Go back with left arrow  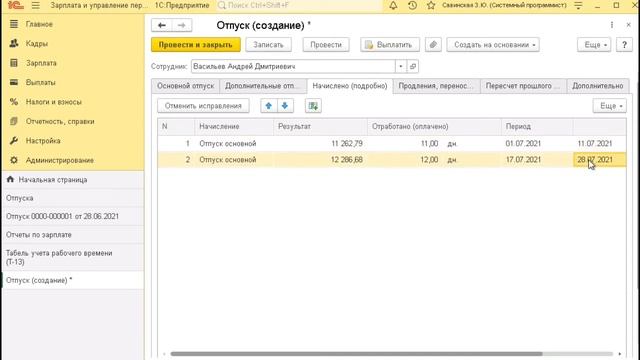click(x=162, y=25)
